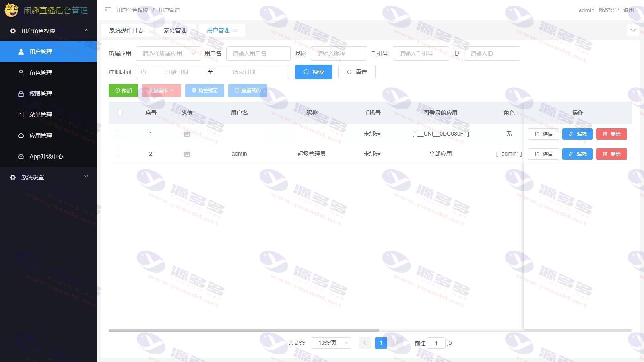Click the app logo emoji icon
This screenshot has height=362, width=644.
point(11,10)
